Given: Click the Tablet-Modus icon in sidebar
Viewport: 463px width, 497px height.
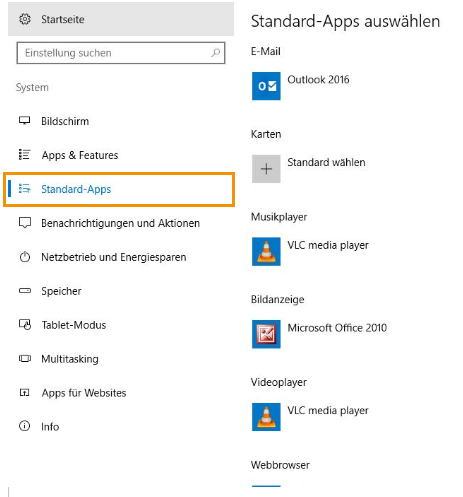Looking at the screenshot, I should tap(25, 324).
